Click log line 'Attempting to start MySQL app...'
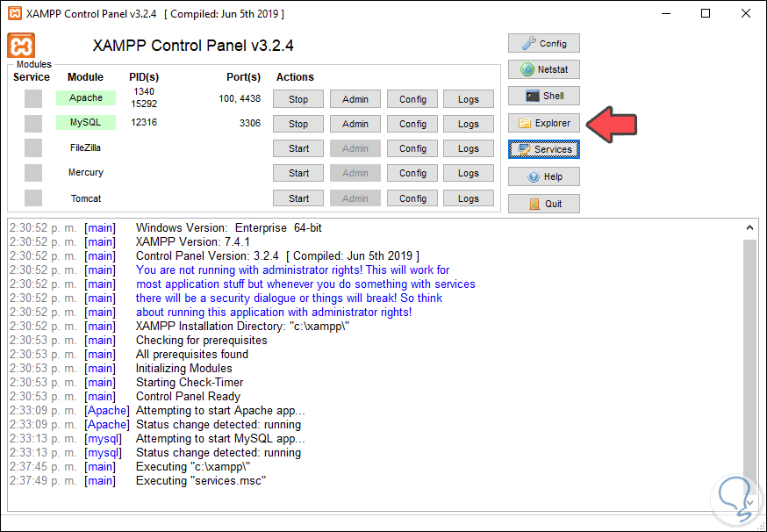767x532 pixels. [220, 439]
